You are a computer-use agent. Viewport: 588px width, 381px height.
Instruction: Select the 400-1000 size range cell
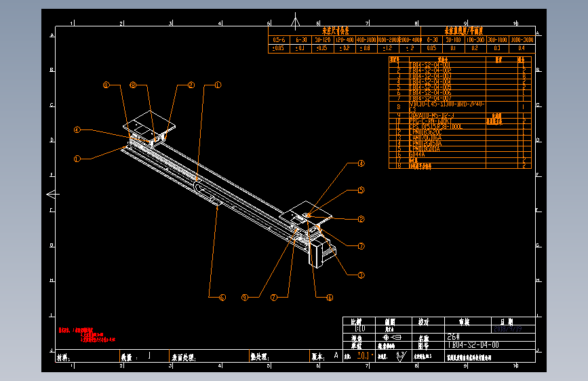[366, 40]
